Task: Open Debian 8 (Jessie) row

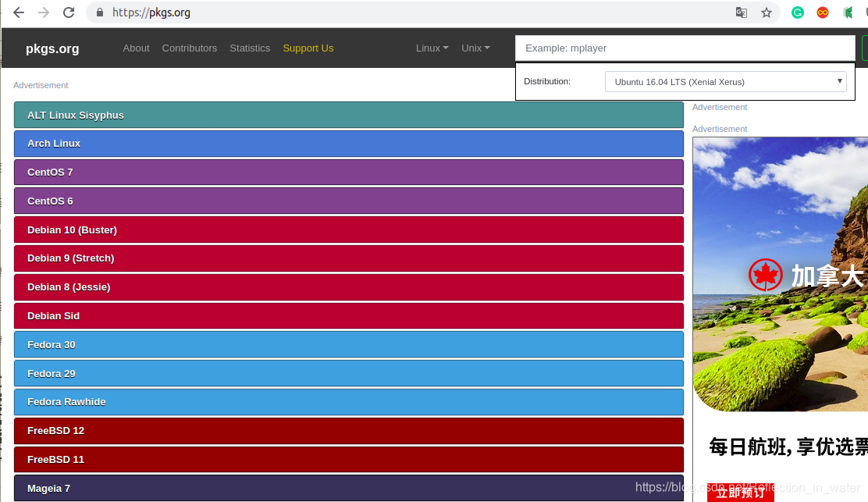Action: (x=349, y=287)
